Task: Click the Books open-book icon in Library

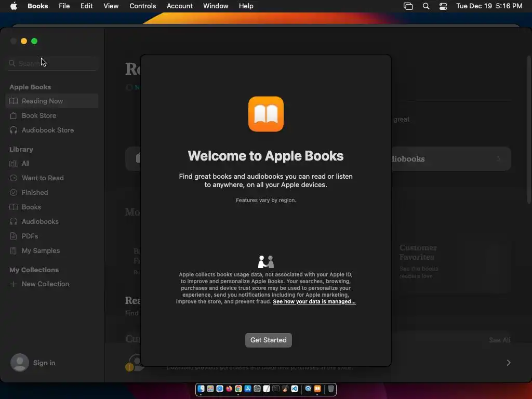Action: pyautogui.click(x=13, y=207)
